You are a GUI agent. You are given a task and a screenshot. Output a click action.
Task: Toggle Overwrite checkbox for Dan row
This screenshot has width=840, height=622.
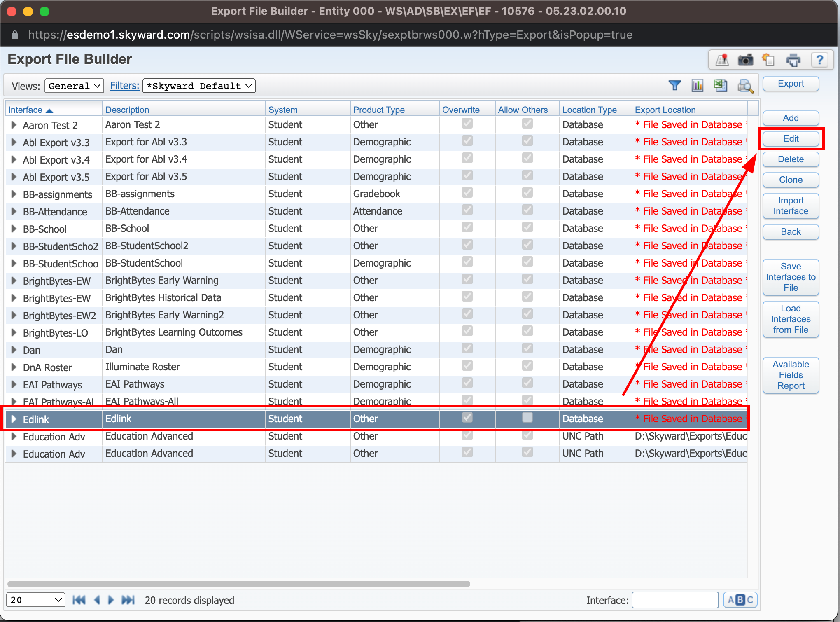[x=467, y=348]
